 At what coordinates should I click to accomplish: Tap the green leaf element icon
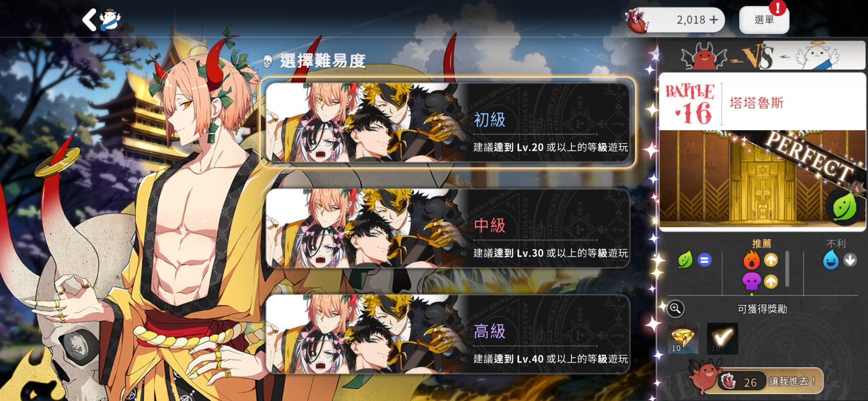(x=685, y=260)
